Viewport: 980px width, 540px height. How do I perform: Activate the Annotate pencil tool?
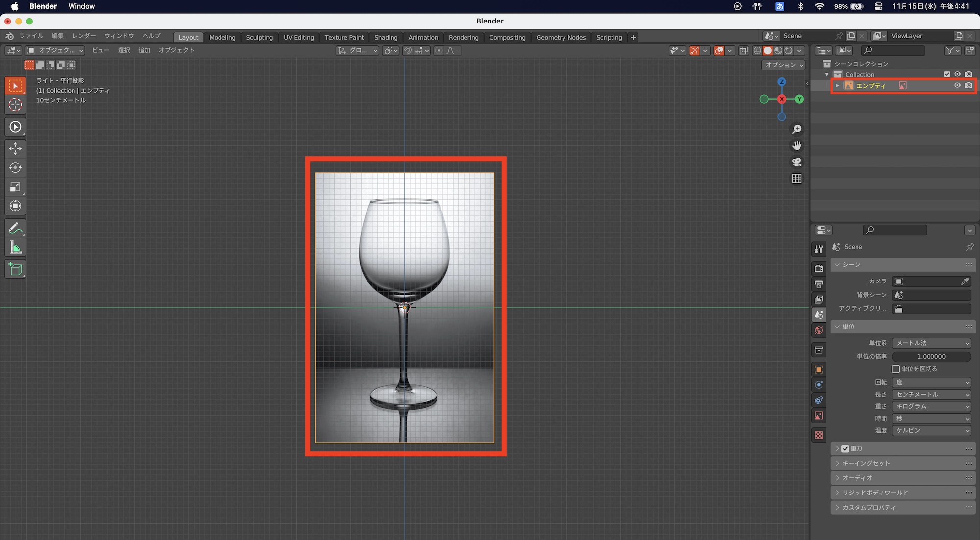(x=15, y=228)
